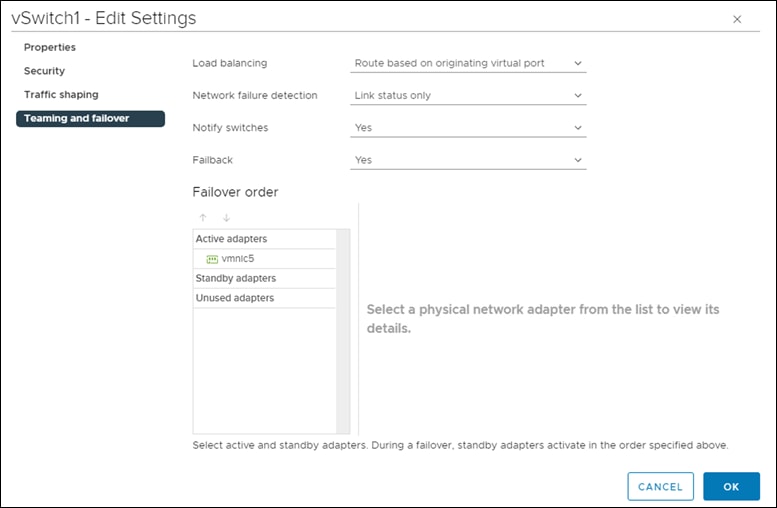
Task: Click the failover order list scrollbar
Action: point(343,331)
